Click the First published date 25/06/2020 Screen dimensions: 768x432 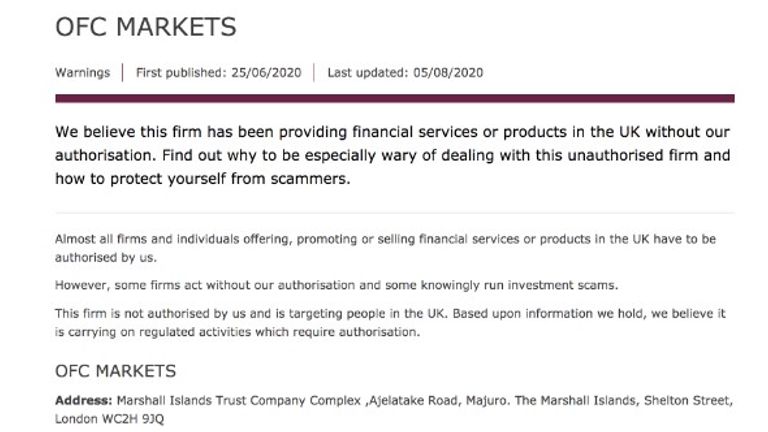(218, 72)
